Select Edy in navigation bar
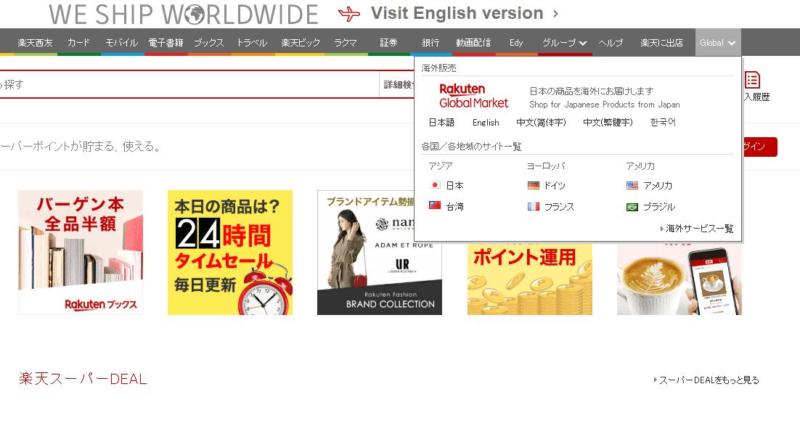 [516, 43]
